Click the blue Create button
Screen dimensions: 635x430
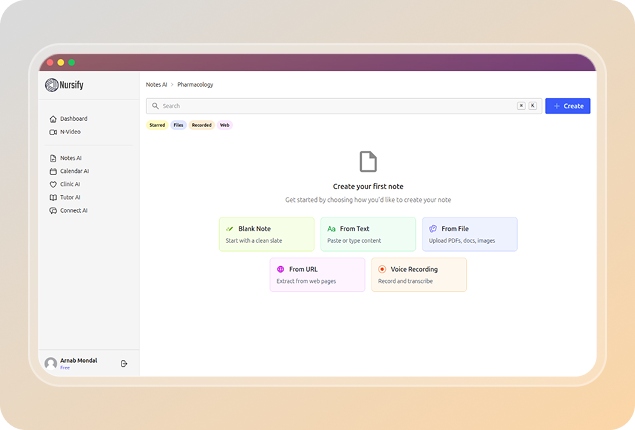click(567, 106)
